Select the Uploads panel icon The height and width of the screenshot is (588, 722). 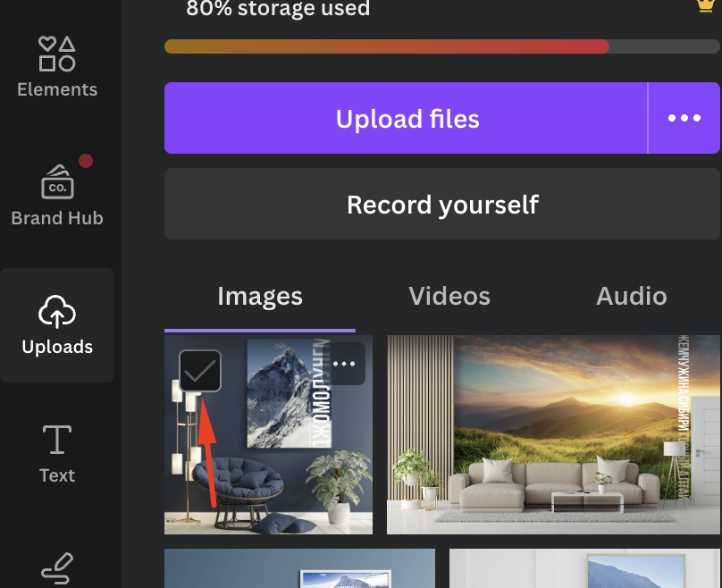pos(57,313)
